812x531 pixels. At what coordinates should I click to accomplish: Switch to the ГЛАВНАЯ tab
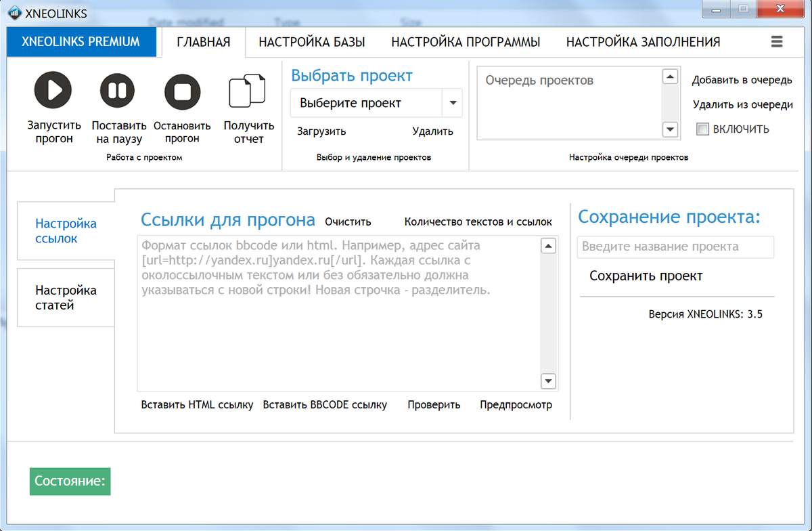(x=204, y=42)
